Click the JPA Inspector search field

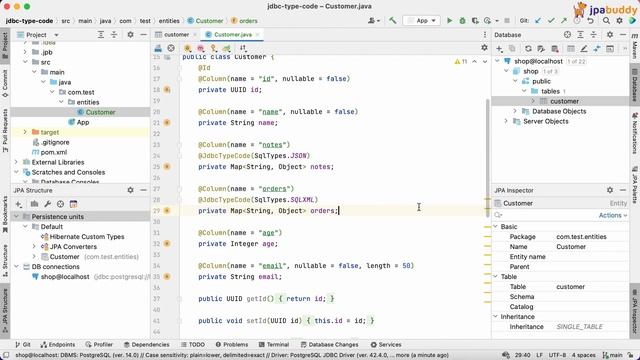(x=545, y=215)
